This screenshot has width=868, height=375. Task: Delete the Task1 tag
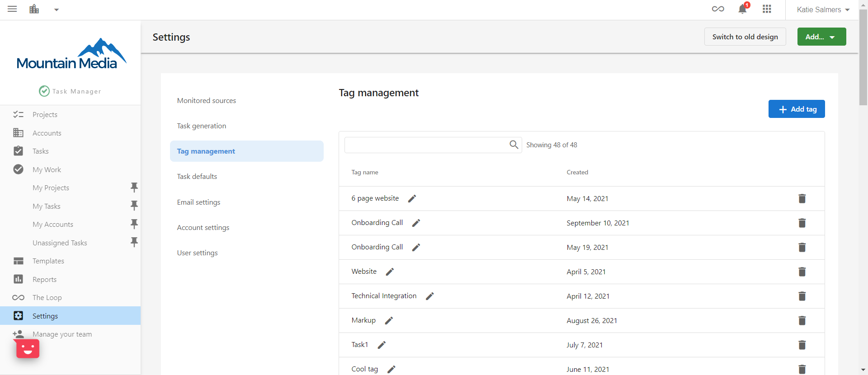point(802,345)
